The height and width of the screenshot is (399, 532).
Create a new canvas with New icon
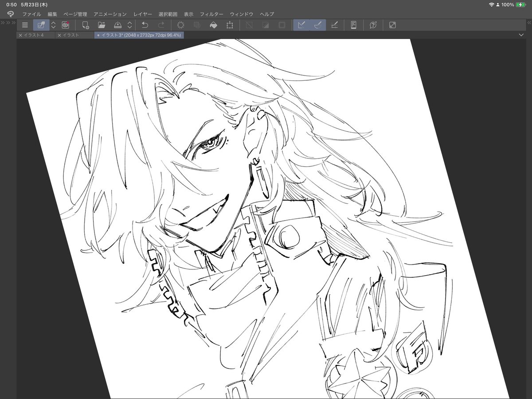(x=86, y=25)
